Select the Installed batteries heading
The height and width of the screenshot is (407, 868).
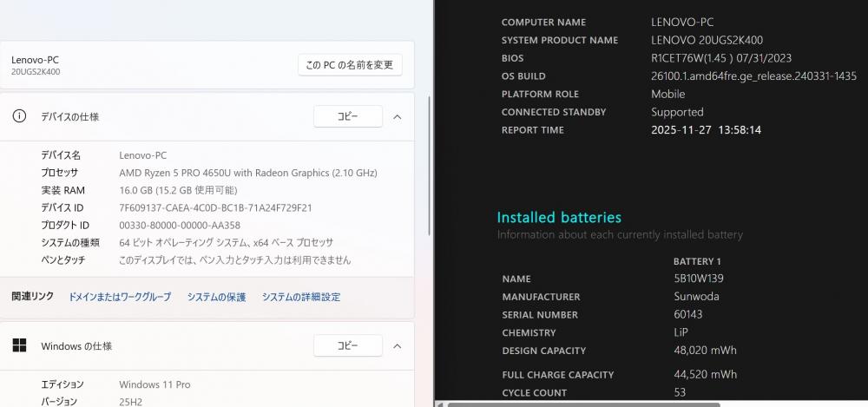click(x=559, y=217)
